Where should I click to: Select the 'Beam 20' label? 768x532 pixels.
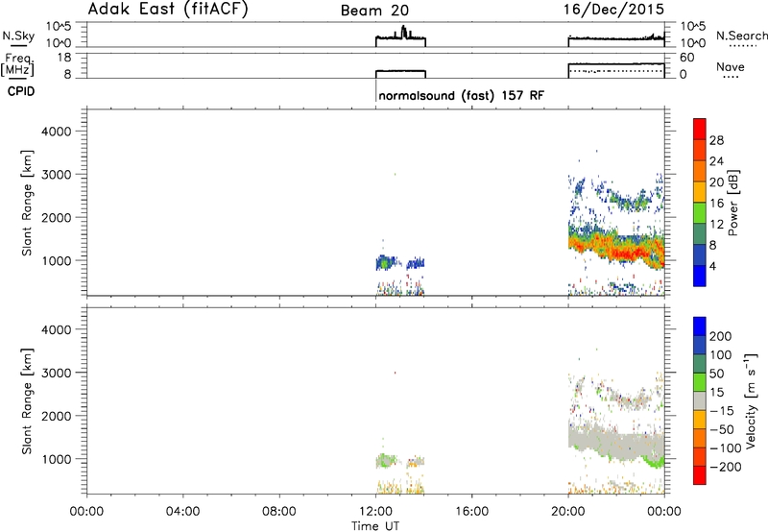tap(374, 11)
